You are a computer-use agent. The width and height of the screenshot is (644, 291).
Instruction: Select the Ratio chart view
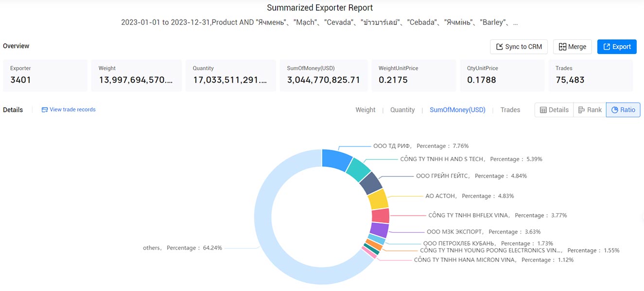623,110
